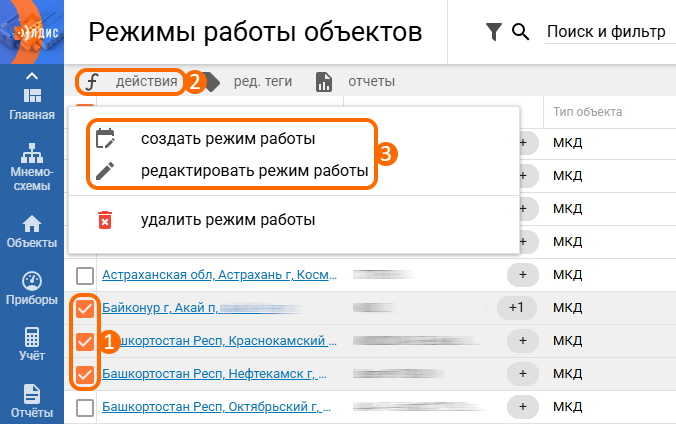Click the ред. теги toolbar label
This screenshot has width=676, height=424.
click(263, 82)
